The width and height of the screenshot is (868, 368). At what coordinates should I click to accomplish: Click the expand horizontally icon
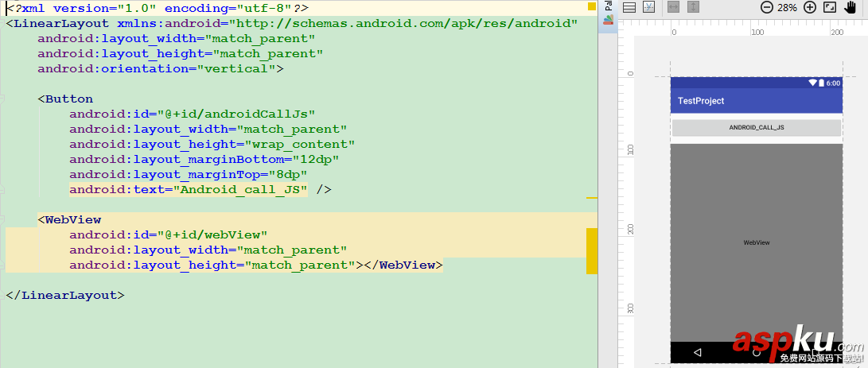[673, 7]
